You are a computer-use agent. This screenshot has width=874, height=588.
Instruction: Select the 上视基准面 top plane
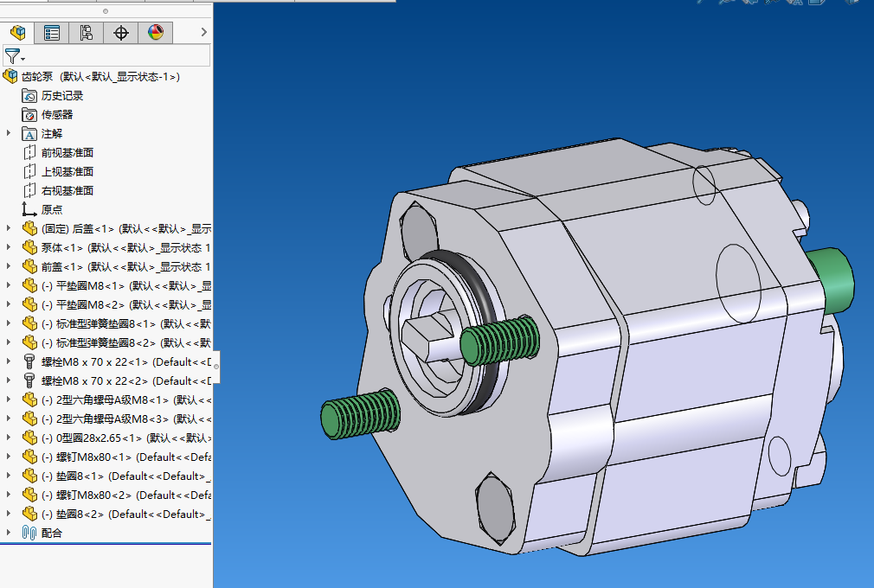click(x=67, y=172)
